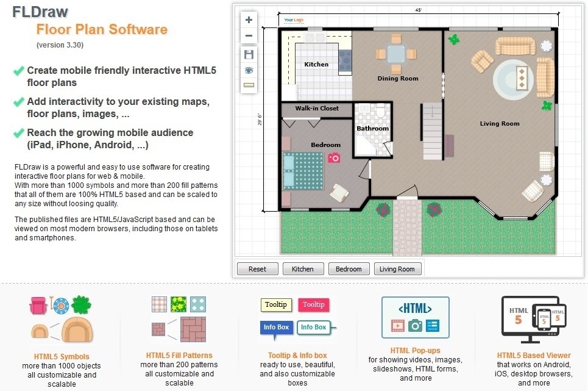The width and height of the screenshot is (588, 391).
Task: Click the Dining Room label
Action: pos(398,79)
